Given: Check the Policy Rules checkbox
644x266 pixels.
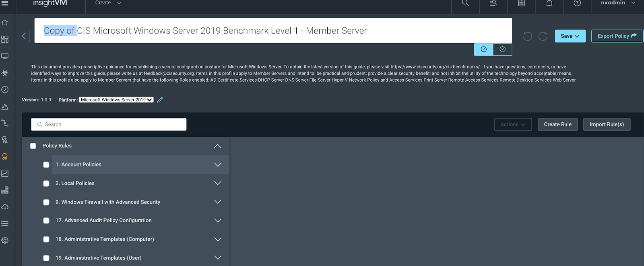Looking at the screenshot, I should (33, 146).
